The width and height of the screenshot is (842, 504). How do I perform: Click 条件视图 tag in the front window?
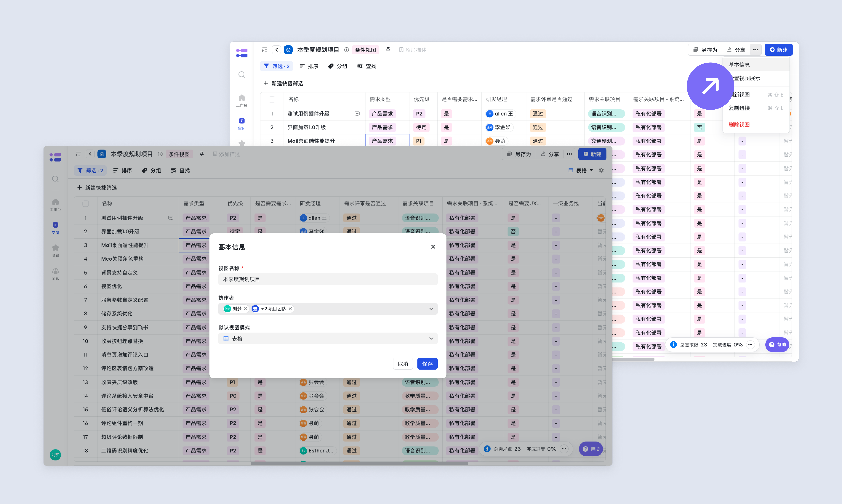pos(179,154)
